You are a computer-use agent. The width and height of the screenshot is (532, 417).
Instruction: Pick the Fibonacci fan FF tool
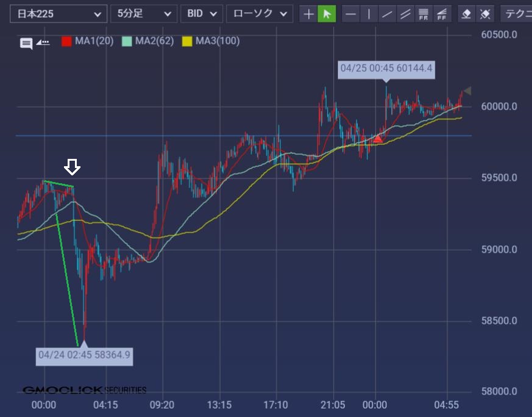(443, 14)
